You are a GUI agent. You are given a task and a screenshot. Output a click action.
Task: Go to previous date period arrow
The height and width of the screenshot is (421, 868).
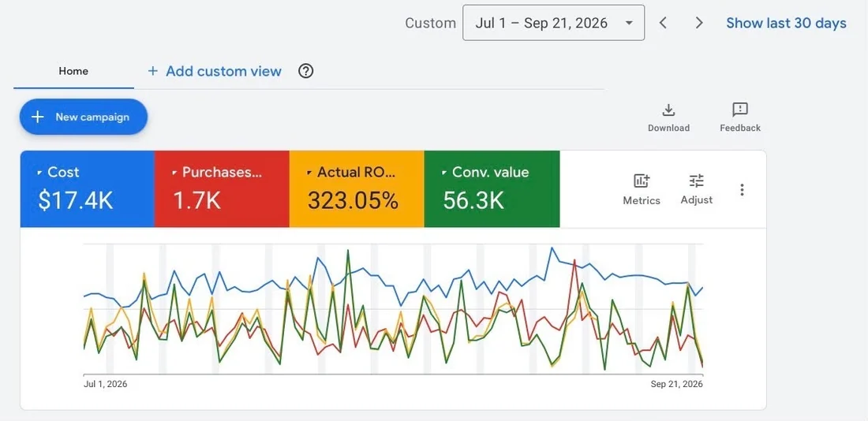663,23
